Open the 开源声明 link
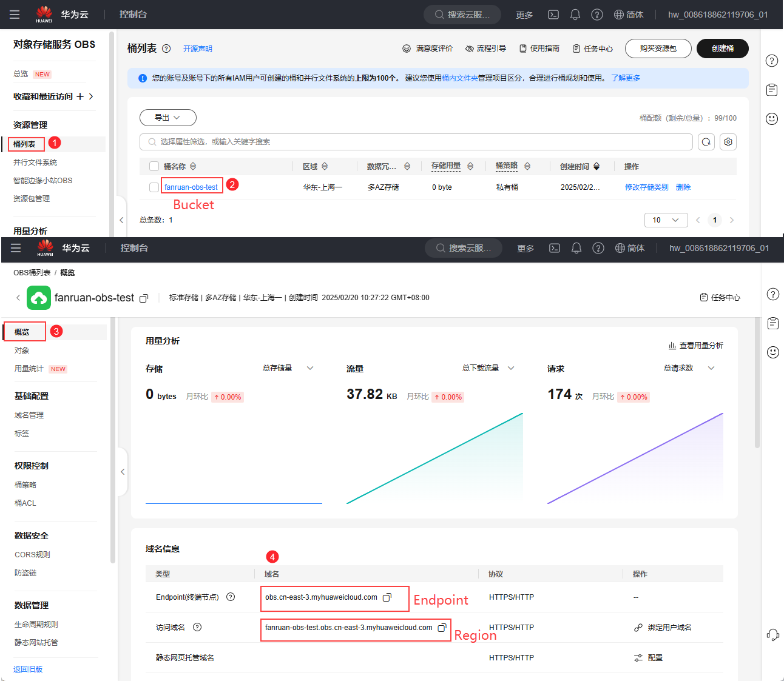The height and width of the screenshot is (681, 784). click(198, 49)
